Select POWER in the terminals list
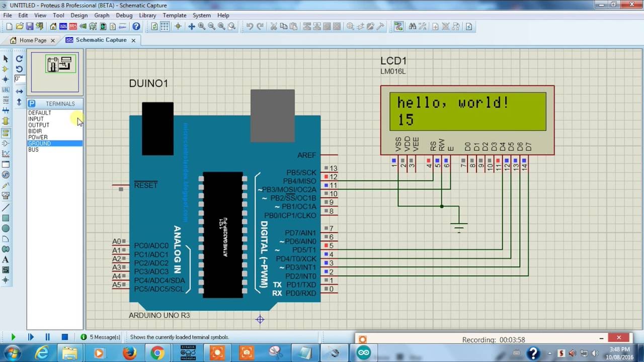The width and height of the screenshot is (644, 362). coord(38,137)
